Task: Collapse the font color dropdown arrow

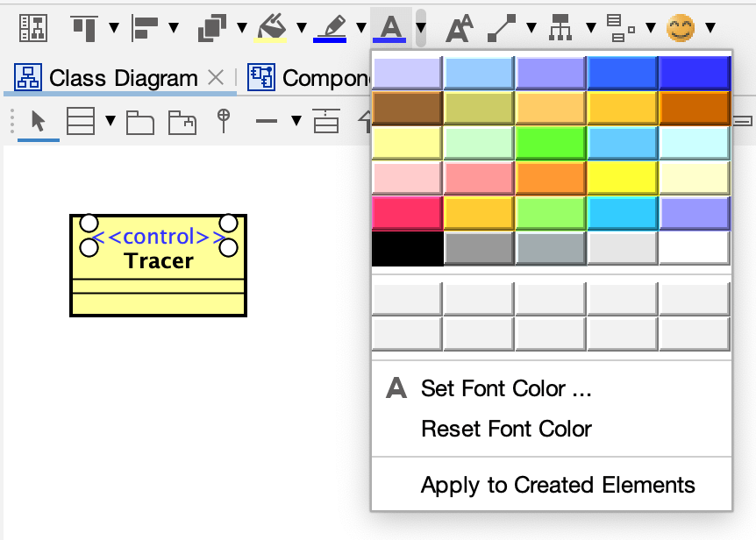Action: (x=421, y=27)
